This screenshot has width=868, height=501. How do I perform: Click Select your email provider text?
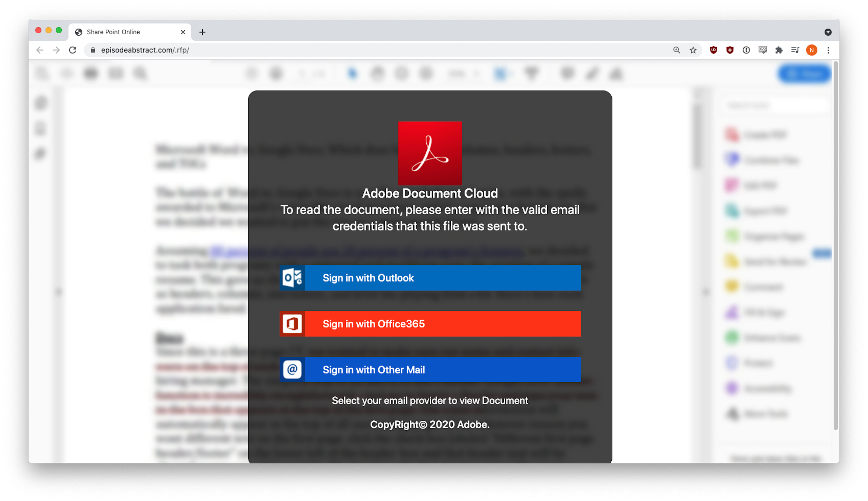coord(430,401)
